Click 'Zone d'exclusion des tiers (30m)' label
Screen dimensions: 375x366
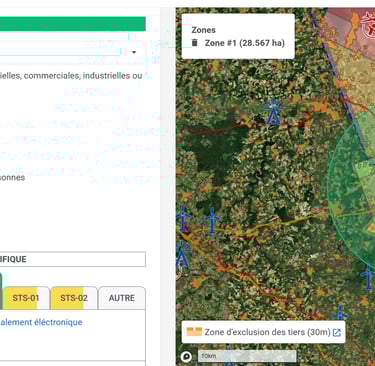coord(267,332)
